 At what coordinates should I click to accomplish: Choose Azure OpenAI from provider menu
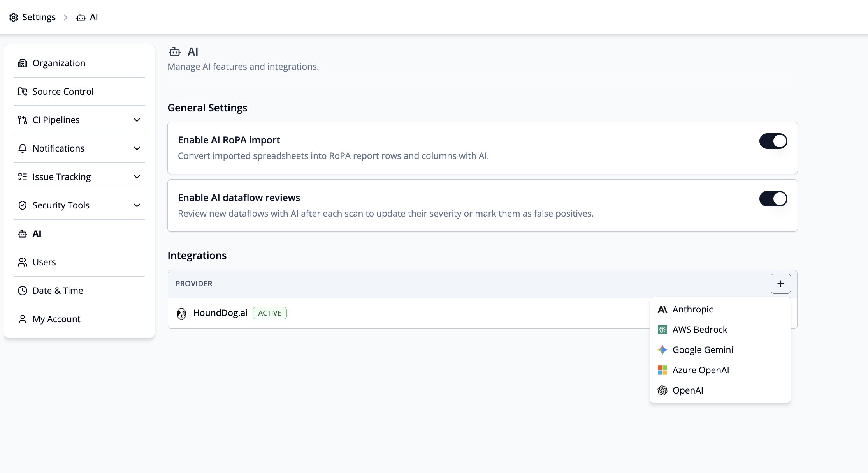720,370
